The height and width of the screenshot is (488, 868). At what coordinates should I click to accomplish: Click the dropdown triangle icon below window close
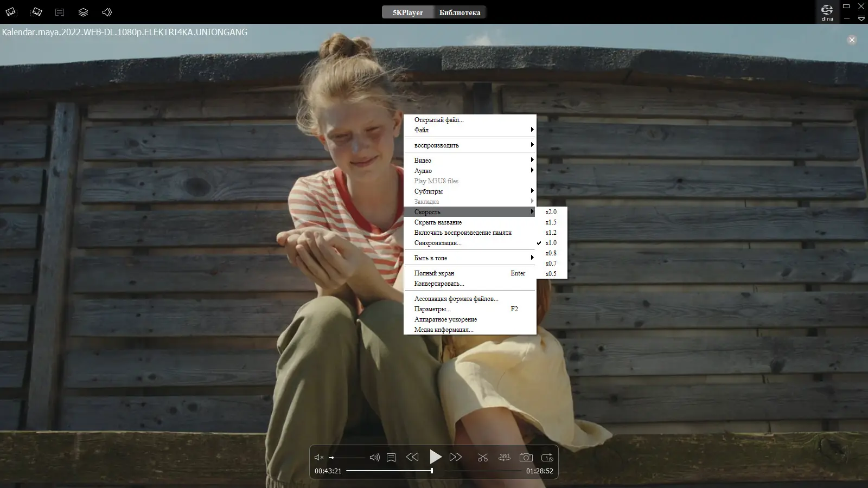861,18
